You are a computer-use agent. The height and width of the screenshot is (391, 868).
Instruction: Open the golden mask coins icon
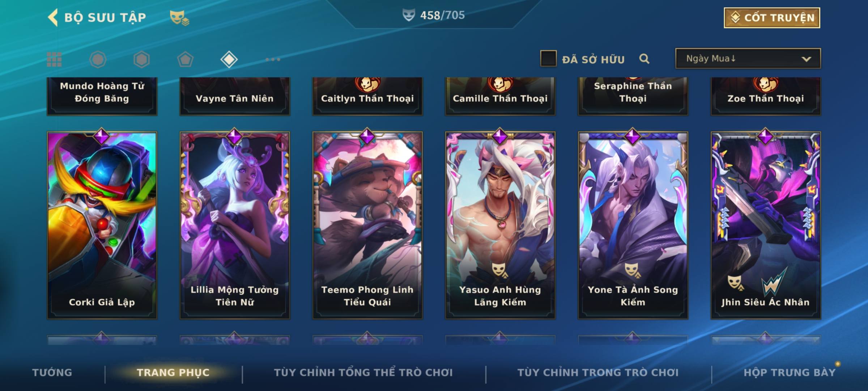(179, 18)
